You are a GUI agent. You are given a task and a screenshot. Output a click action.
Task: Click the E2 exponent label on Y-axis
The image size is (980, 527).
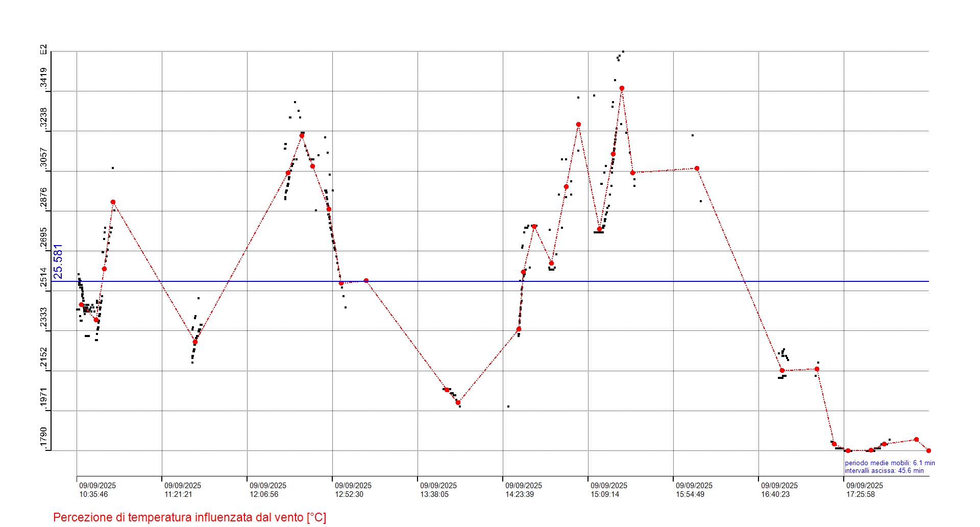coord(44,50)
